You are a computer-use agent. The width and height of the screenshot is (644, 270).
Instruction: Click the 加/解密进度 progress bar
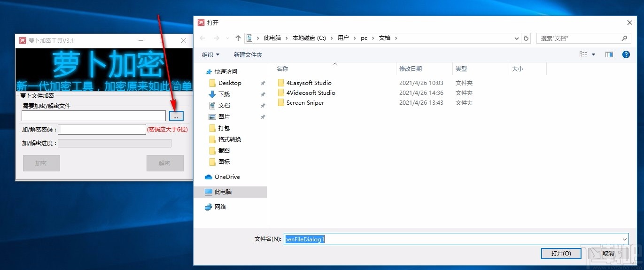tap(115, 143)
